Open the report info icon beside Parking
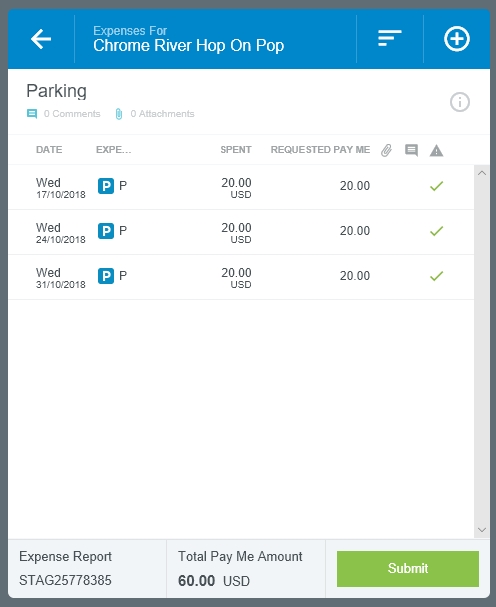The width and height of the screenshot is (496, 607). point(460,102)
